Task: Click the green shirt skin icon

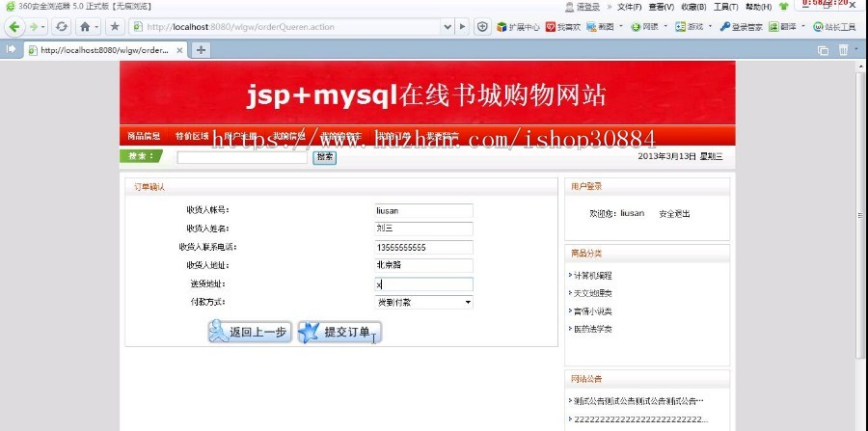Action: point(783,7)
